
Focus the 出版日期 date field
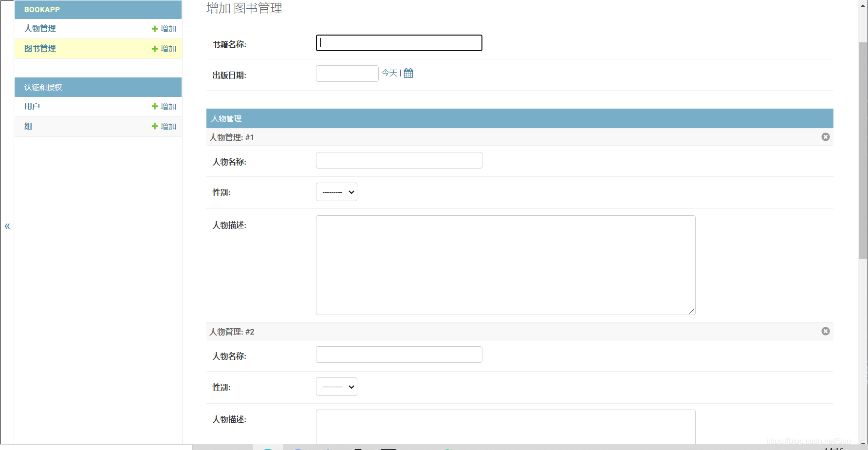tap(347, 74)
